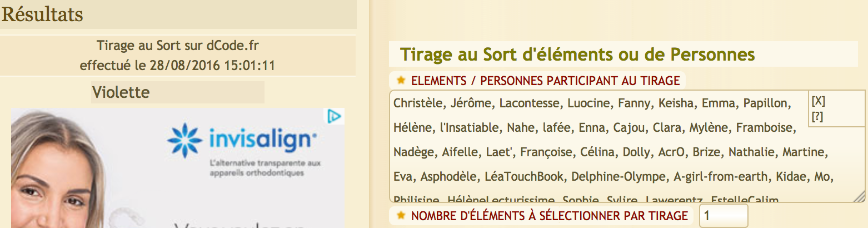Open help with the [?] link
The height and width of the screenshot is (228, 868).
818,115
